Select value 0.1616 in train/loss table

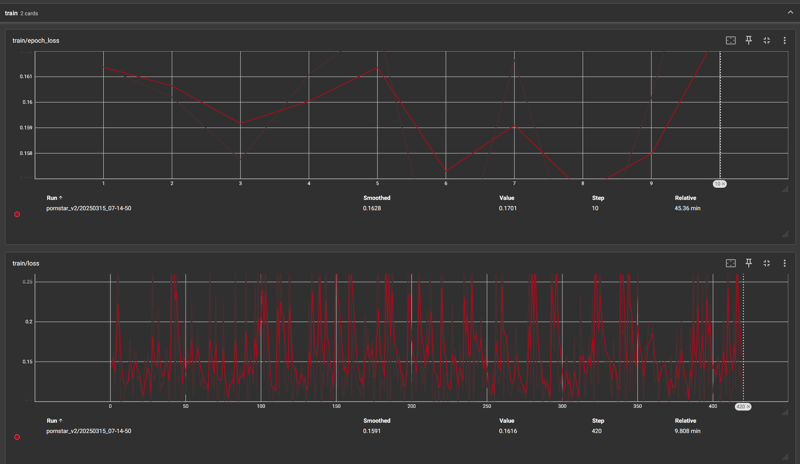pyautogui.click(x=508, y=431)
